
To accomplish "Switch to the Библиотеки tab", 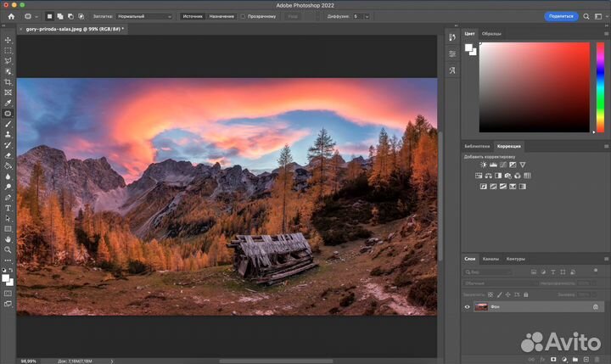I will 477,146.
